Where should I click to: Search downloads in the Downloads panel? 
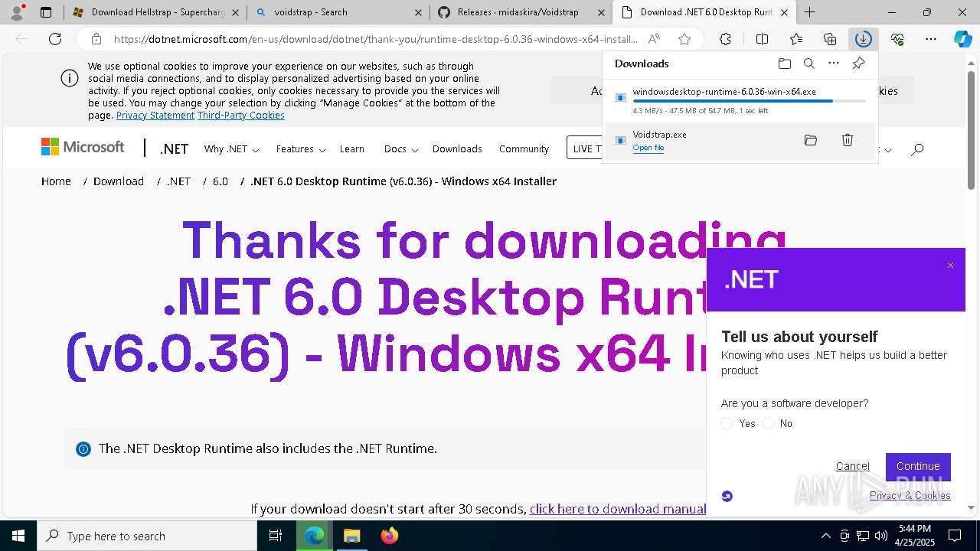point(809,64)
